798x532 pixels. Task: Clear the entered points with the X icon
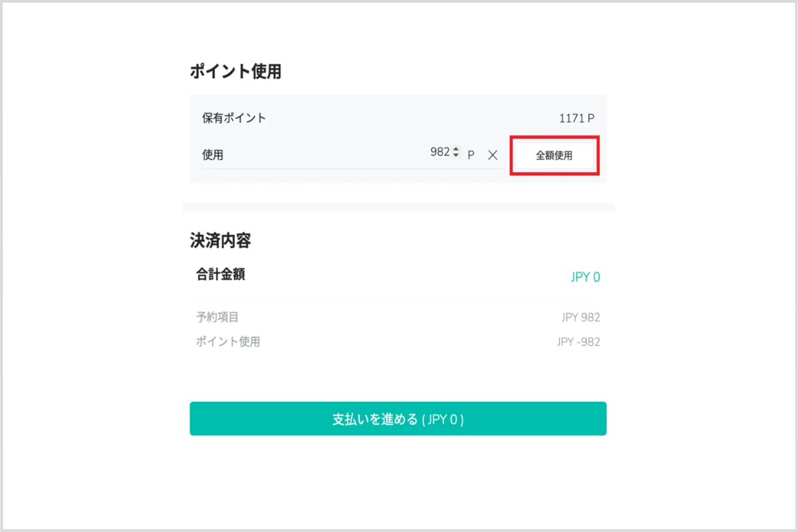coord(493,155)
